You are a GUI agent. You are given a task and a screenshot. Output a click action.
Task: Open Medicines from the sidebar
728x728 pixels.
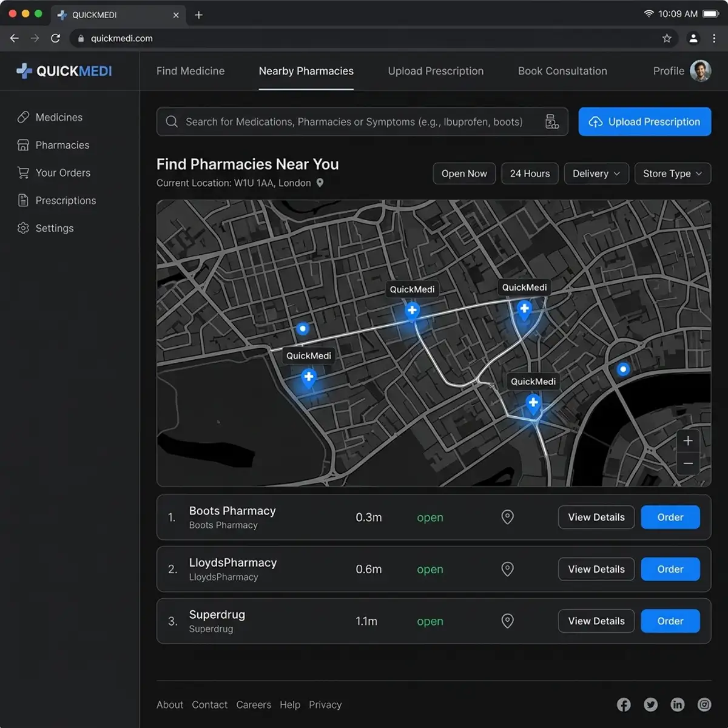point(50,117)
